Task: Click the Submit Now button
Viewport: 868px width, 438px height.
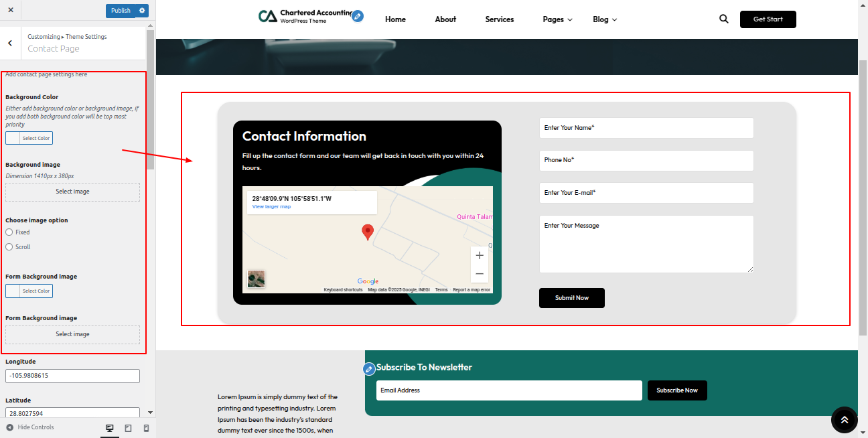Action: point(571,298)
